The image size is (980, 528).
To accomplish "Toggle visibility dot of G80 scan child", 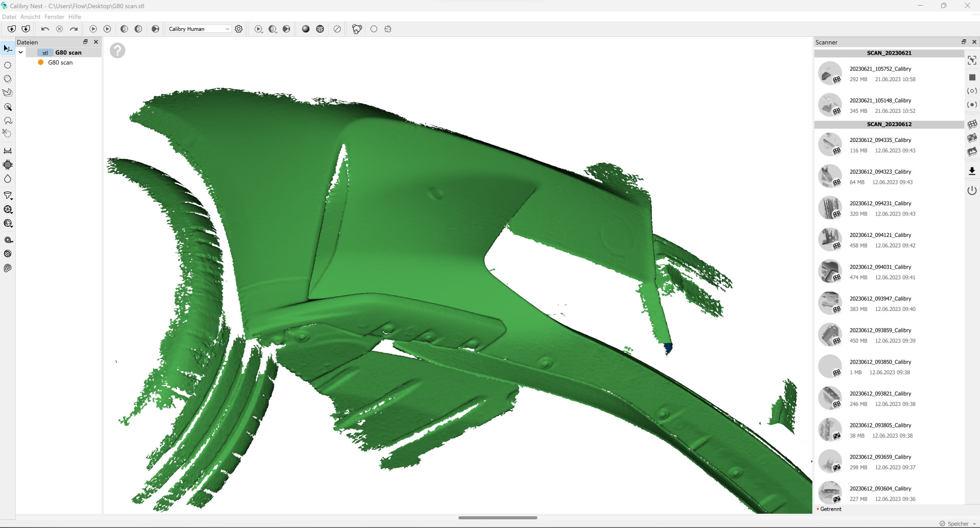I will [x=41, y=62].
